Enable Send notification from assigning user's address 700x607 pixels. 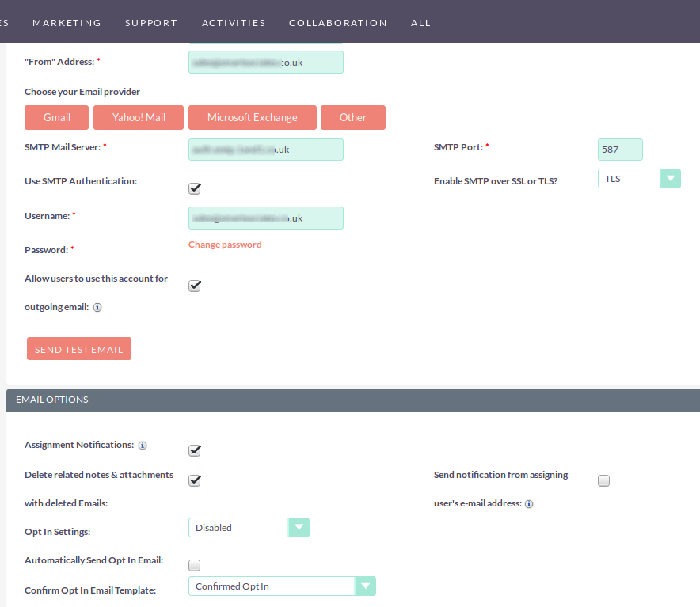[603, 480]
